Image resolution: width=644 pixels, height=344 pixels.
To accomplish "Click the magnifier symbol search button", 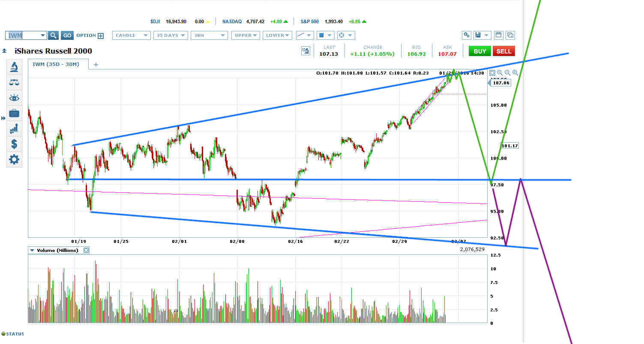I will (x=53, y=36).
